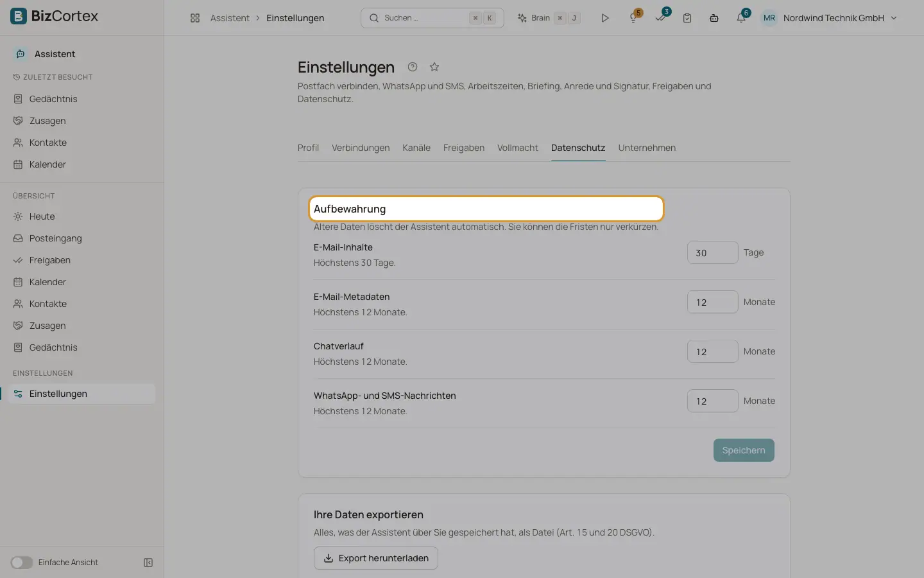Click the play icon in top bar
Screen dimensions: 924x578
pyautogui.click(x=605, y=18)
